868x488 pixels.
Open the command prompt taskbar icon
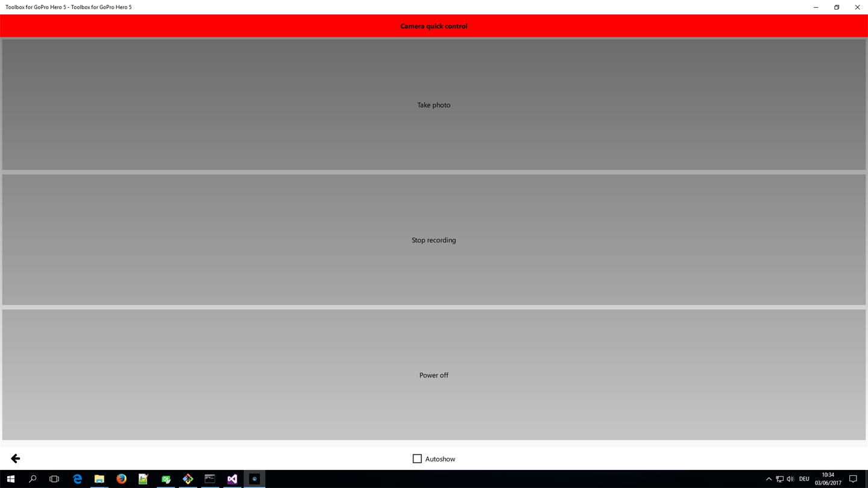point(210,479)
